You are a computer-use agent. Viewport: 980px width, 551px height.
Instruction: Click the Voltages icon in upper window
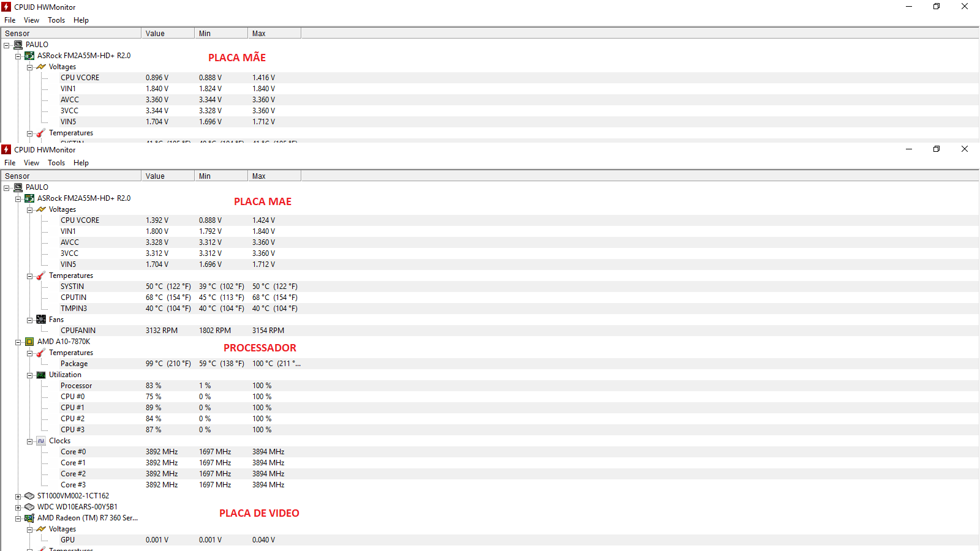(41, 67)
